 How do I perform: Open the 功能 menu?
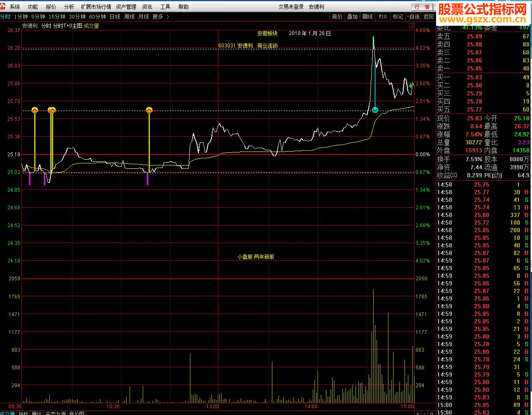(33, 7)
